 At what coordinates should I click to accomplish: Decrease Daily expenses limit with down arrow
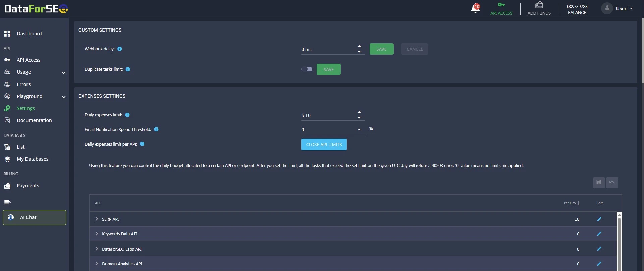[x=359, y=118]
